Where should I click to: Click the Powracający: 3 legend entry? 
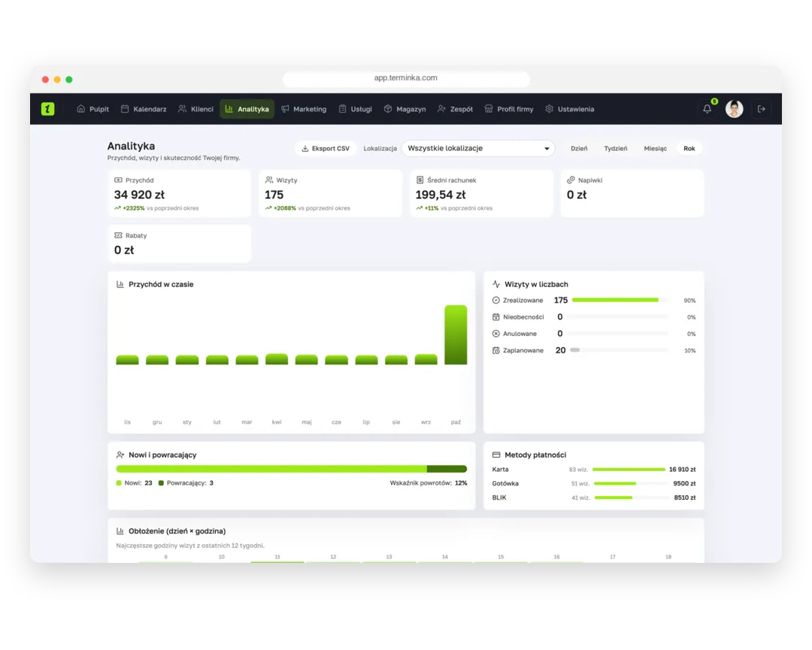pos(186,483)
